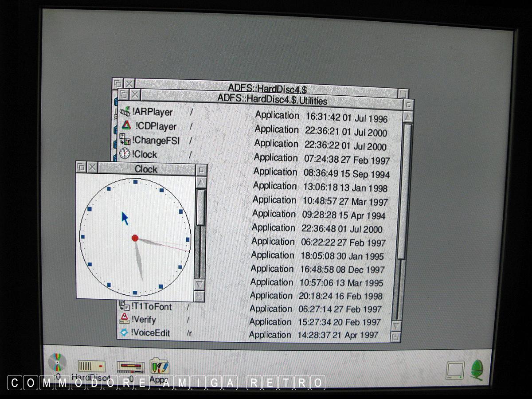Select the !CDPlayer application icon
Image resolution: width=532 pixels, height=399 pixels.
coord(127,126)
